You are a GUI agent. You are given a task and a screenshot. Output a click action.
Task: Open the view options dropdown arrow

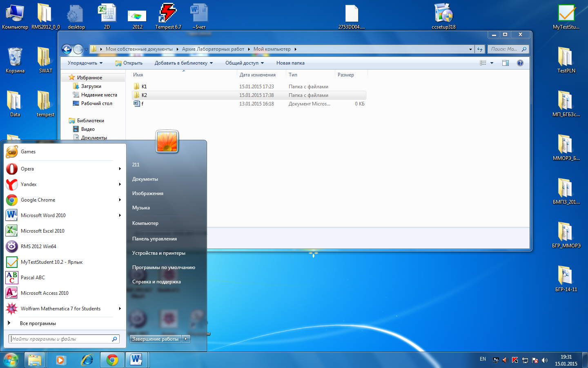point(492,63)
